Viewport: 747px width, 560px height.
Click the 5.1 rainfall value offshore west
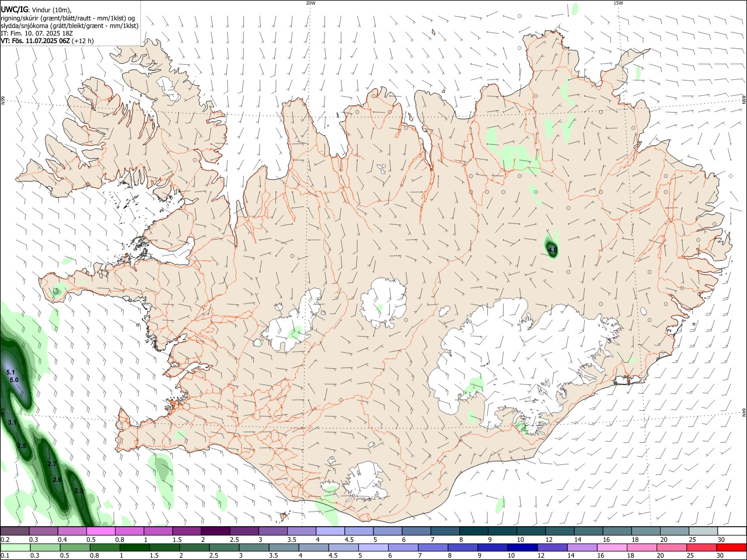coord(10,372)
